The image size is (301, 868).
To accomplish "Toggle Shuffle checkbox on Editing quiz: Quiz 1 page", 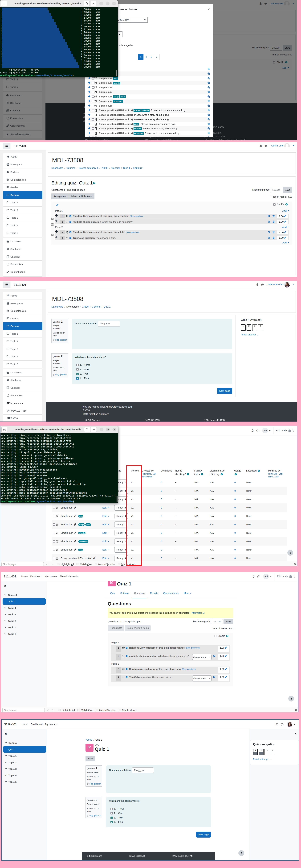I will point(274,204).
